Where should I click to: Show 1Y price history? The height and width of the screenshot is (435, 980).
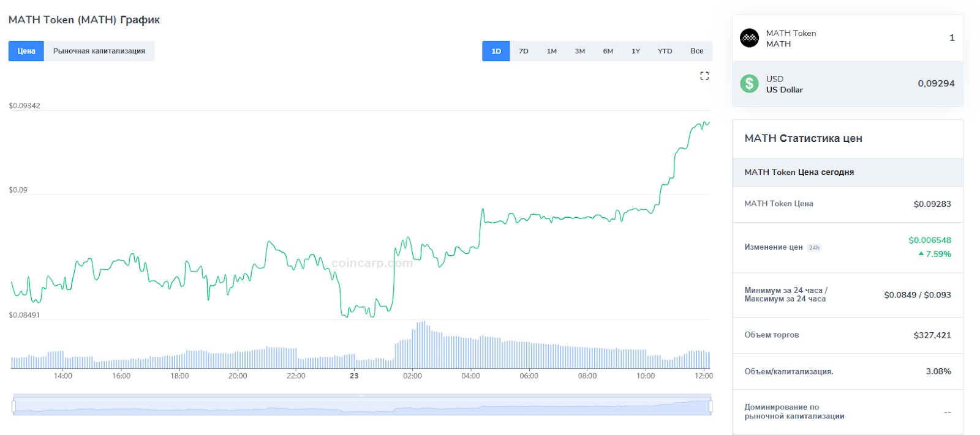point(636,51)
